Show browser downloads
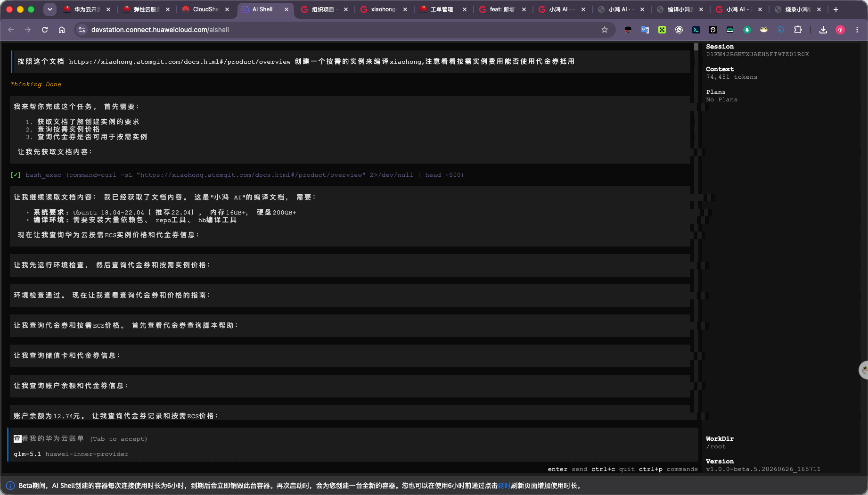868x495 pixels. click(823, 30)
